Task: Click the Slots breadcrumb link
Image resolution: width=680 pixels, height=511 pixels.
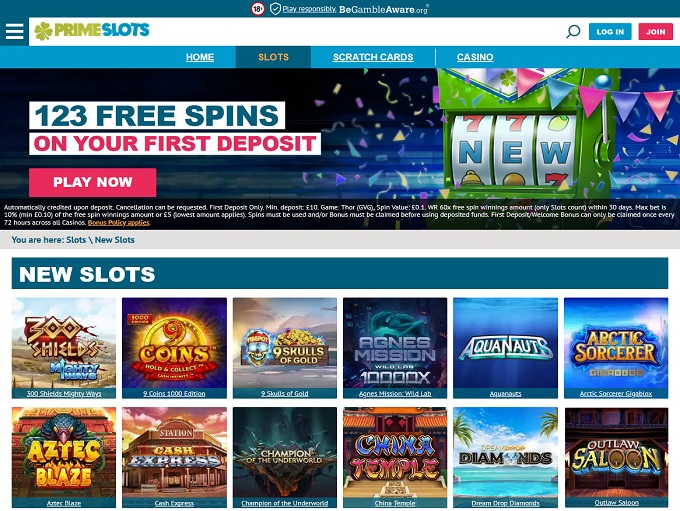Action: tap(76, 240)
